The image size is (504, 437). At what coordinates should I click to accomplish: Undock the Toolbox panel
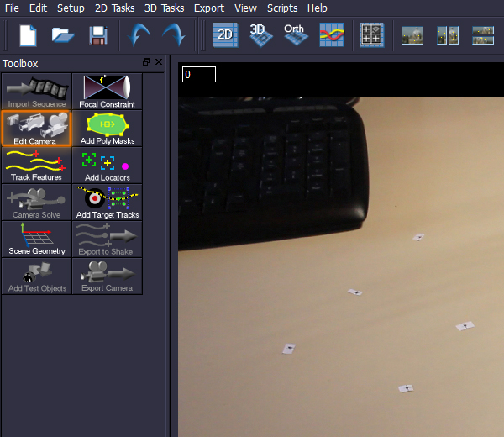[146, 61]
